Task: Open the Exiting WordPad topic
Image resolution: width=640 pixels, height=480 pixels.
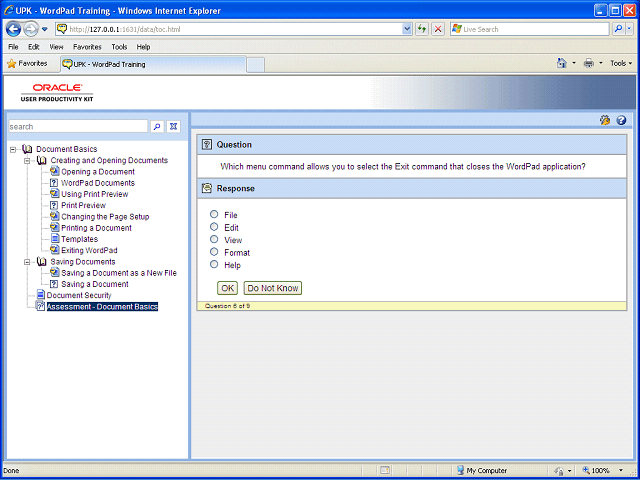Action: [x=89, y=250]
